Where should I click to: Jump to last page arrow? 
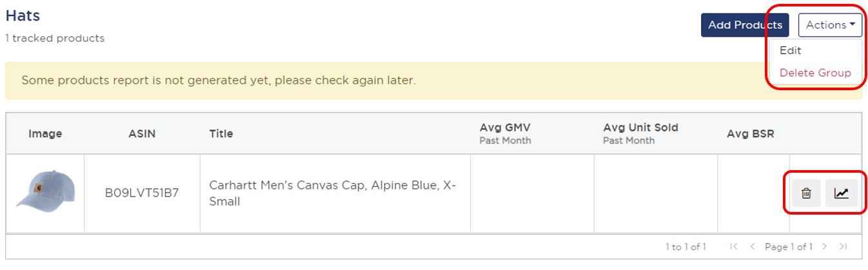point(843,247)
